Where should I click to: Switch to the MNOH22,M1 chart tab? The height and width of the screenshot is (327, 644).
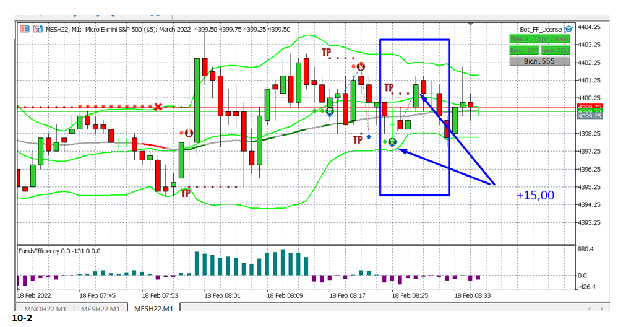point(45,308)
